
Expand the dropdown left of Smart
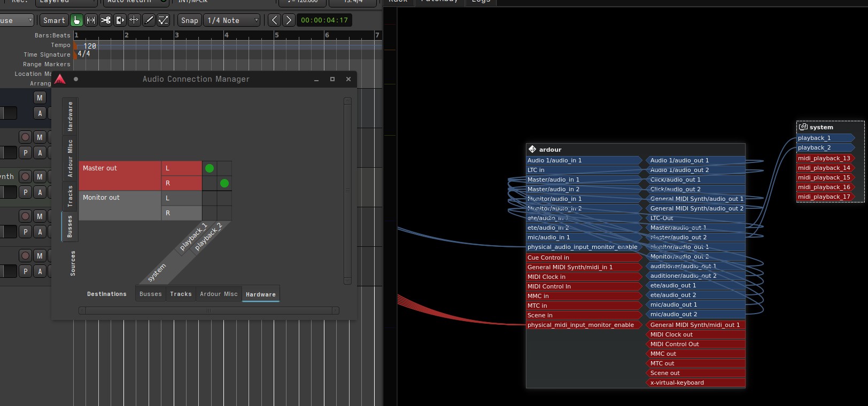(16, 20)
